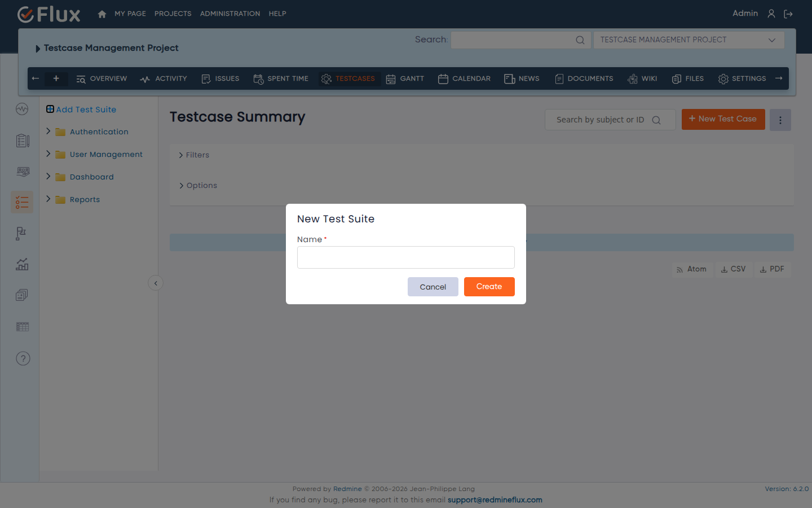812x508 pixels.
Task: Click the Dashboard folder icon
Action: pyautogui.click(x=60, y=177)
